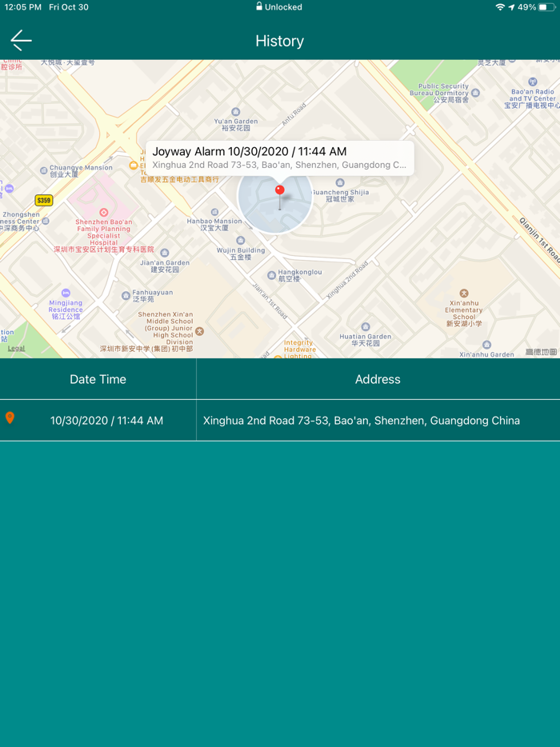The height and width of the screenshot is (747, 560).
Task: Tap the Anfu Road map label
Action: pos(294,114)
